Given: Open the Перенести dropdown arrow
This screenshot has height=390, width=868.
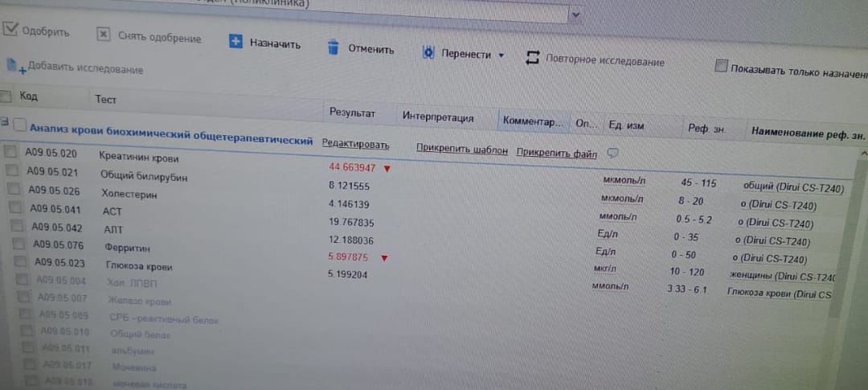Looking at the screenshot, I should [502, 55].
